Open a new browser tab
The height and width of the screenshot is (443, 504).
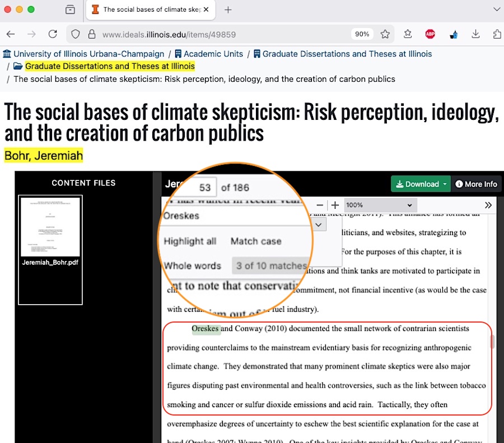[x=228, y=10]
